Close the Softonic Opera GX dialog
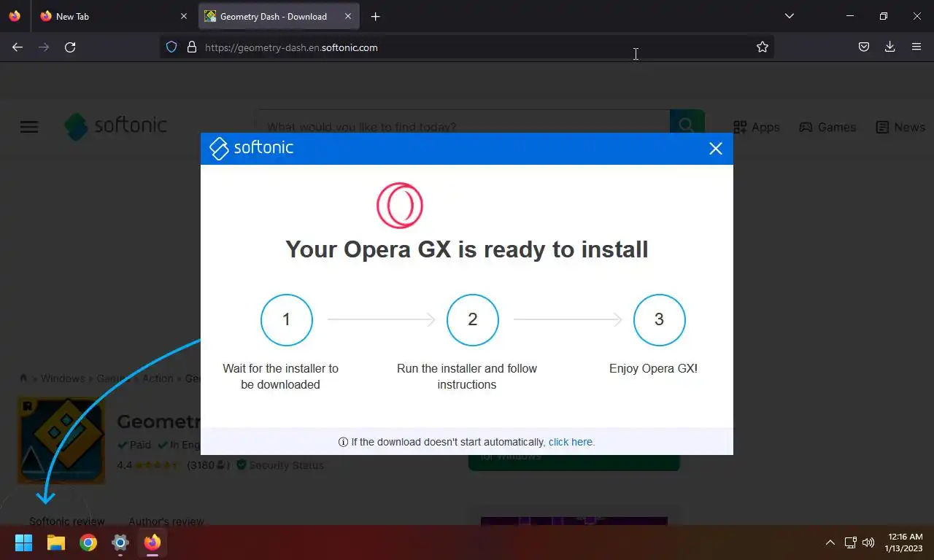This screenshot has height=560, width=934. pyautogui.click(x=715, y=149)
